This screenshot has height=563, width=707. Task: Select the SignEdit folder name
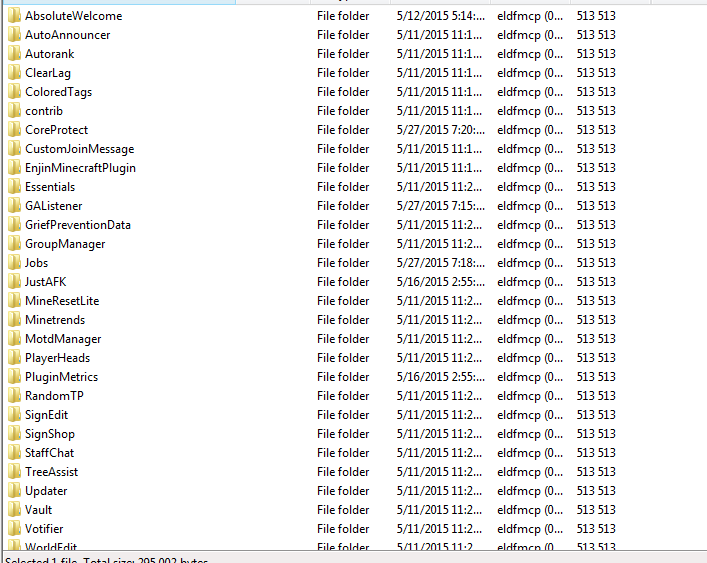tap(46, 415)
